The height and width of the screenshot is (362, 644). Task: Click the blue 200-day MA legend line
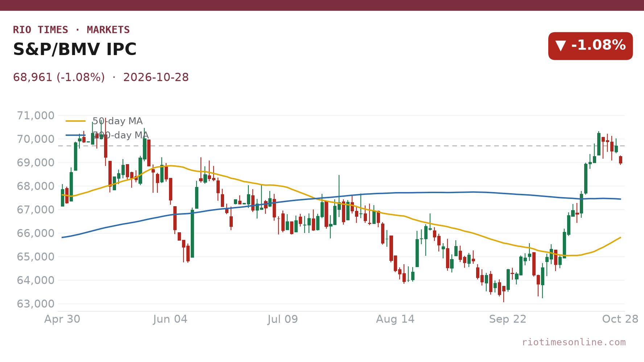(x=75, y=135)
